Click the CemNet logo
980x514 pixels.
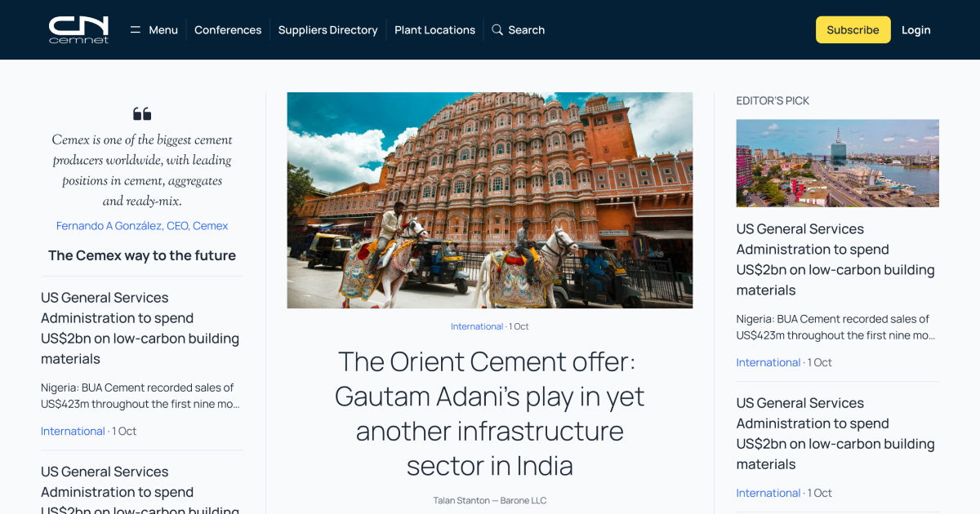(x=78, y=29)
